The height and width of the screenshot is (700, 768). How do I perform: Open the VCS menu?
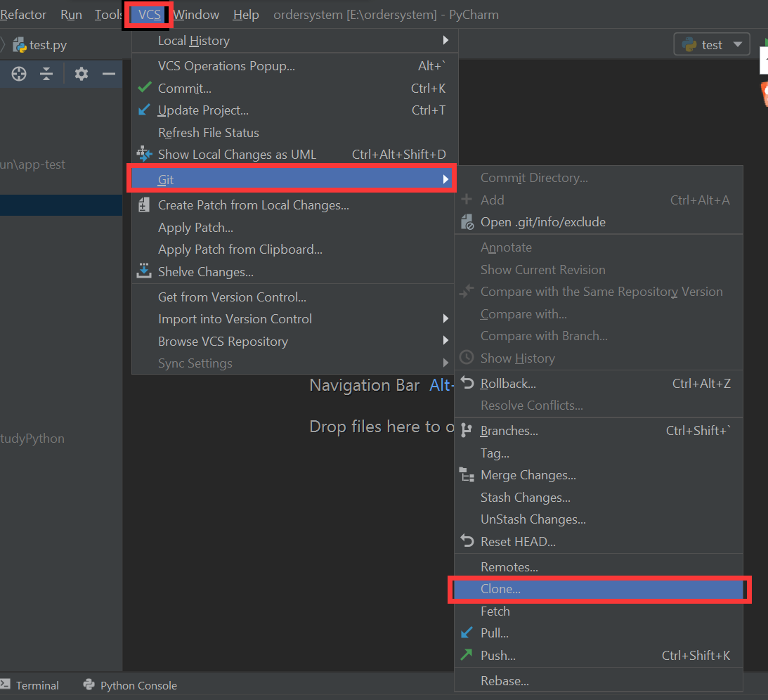point(150,15)
